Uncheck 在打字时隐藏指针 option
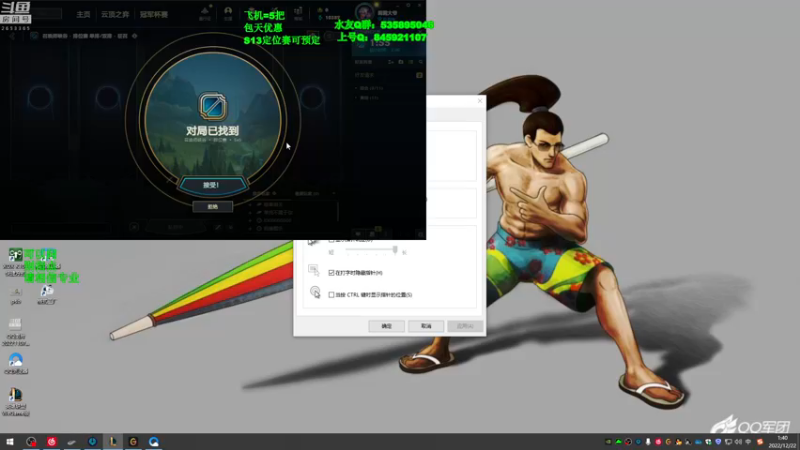The image size is (800, 450). point(332,273)
